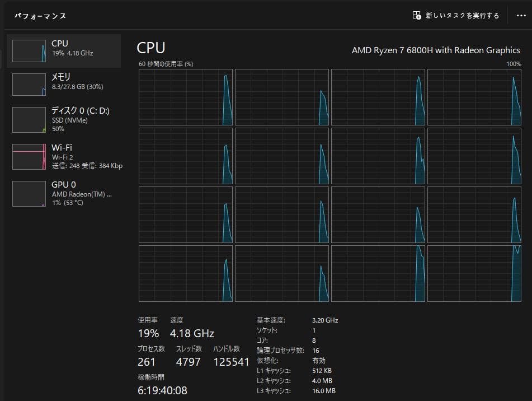Click the 仮想化: 有効 status text
This screenshot has height=401, width=532.
click(296, 361)
